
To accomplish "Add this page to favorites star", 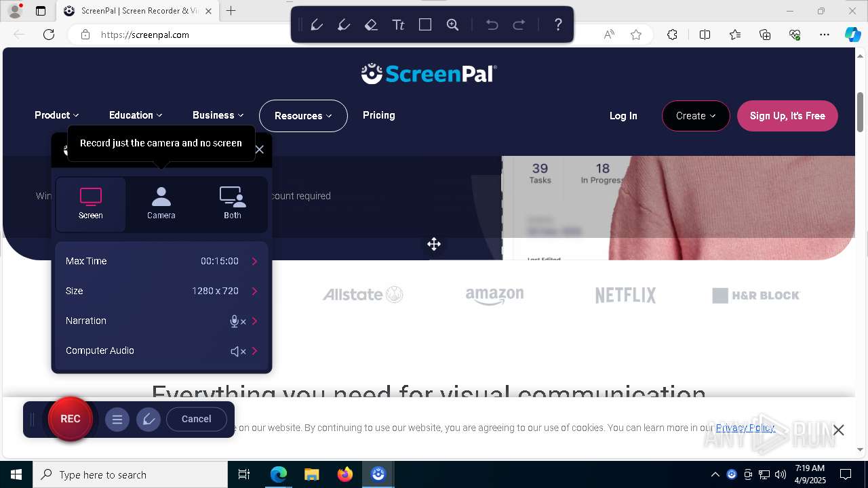I will [636, 35].
